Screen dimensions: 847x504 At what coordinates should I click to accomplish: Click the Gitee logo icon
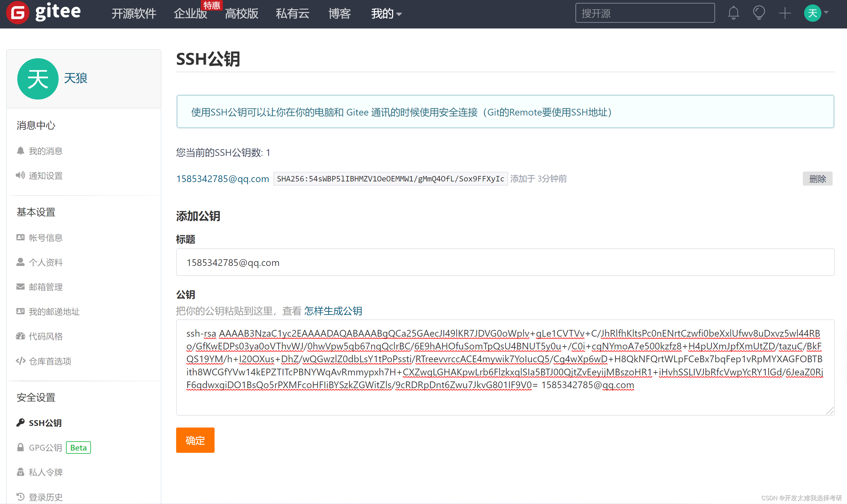(x=18, y=13)
